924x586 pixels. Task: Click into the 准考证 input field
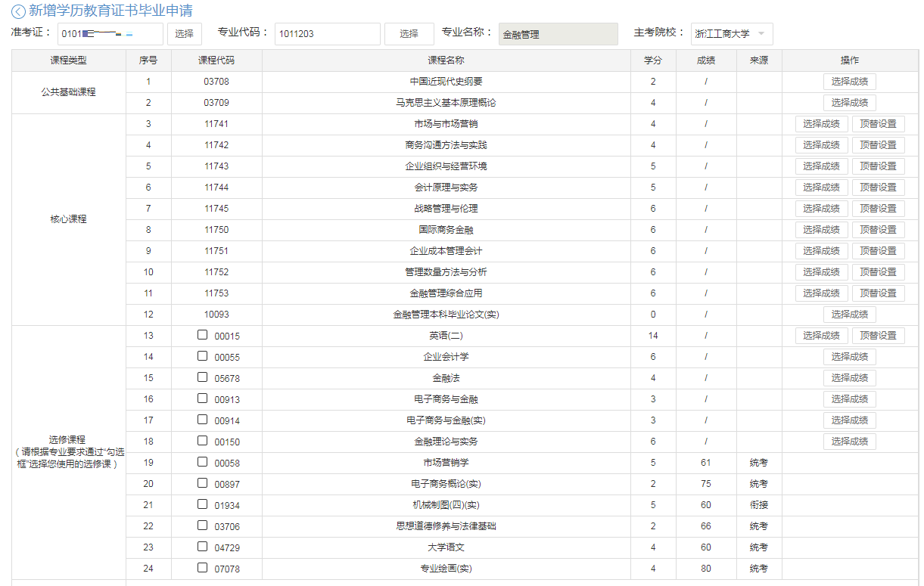[x=110, y=34]
